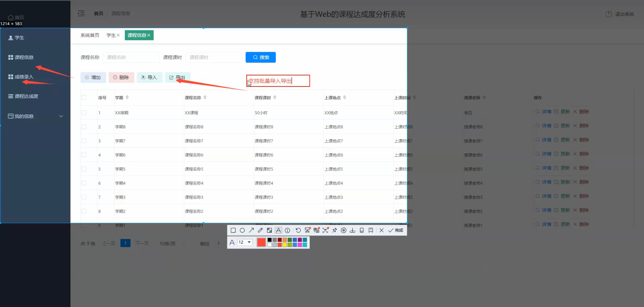
Task: Tick the checkbox for row 学期6
Action: 84,155
